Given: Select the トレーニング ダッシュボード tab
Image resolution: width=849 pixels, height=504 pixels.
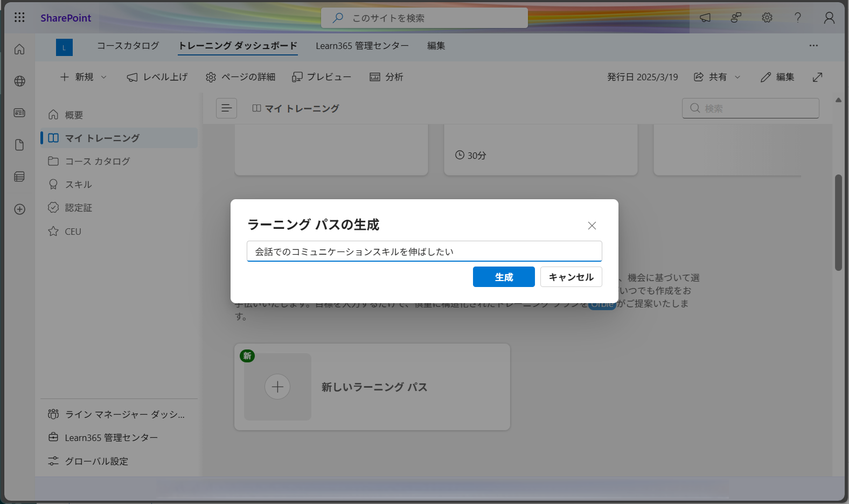Looking at the screenshot, I should [238, 46].
